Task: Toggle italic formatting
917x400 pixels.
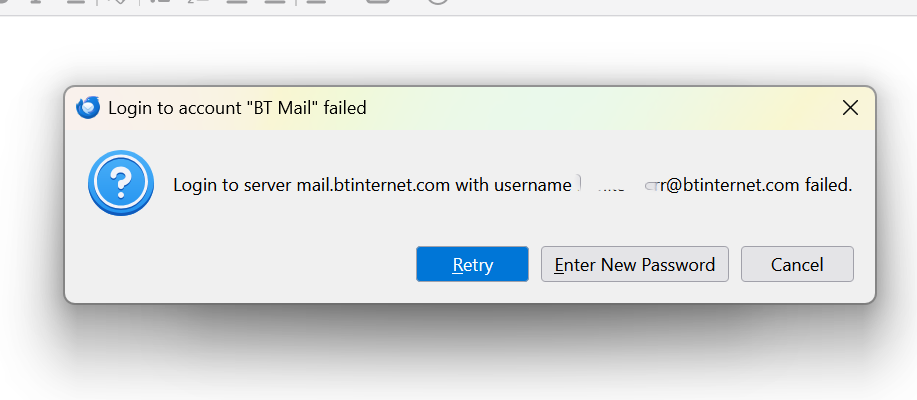Action: [36, 2]
